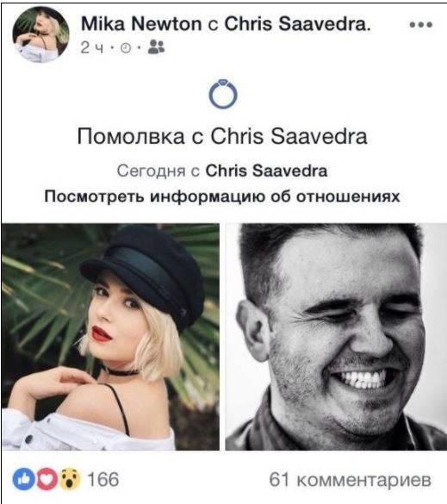Click the red heart Love reaction icon

pyautogui.click(x=47, y=479)
